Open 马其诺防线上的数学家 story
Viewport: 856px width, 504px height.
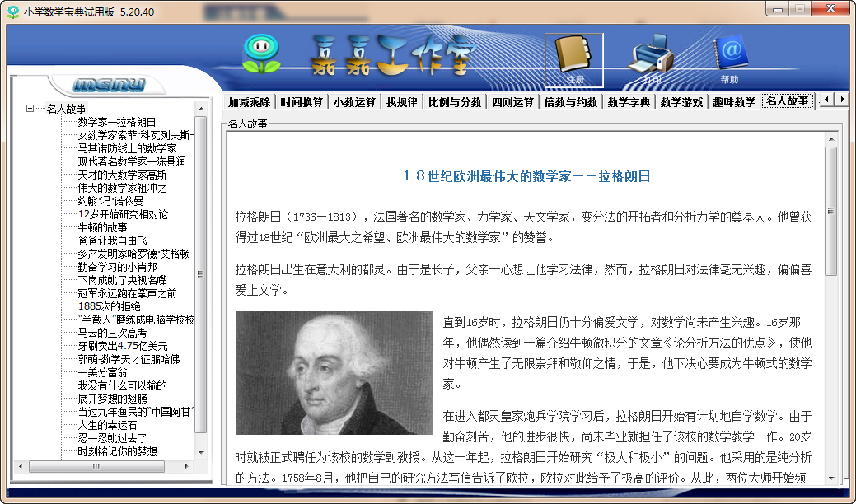127,148
